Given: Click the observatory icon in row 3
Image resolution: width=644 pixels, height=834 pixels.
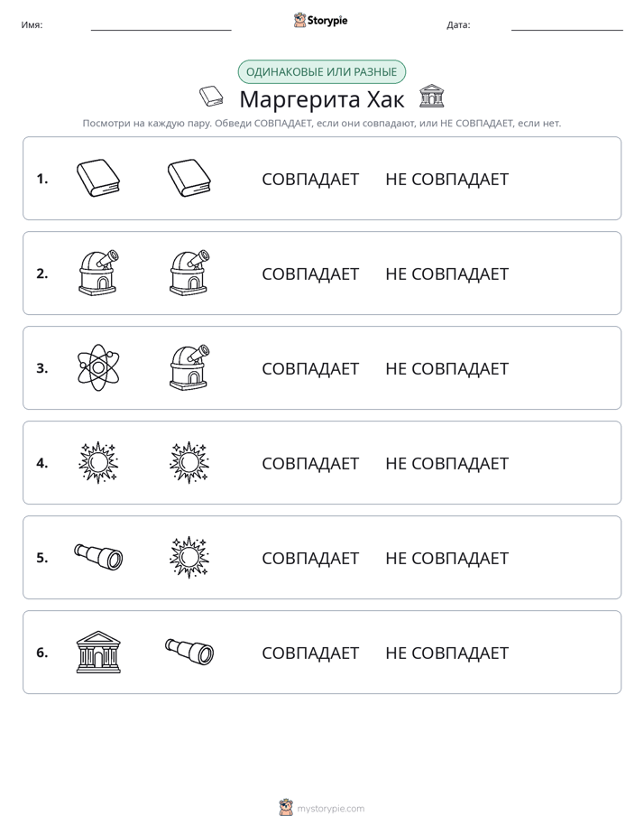Looking at the screenshot, I should [x=189, y=367].
